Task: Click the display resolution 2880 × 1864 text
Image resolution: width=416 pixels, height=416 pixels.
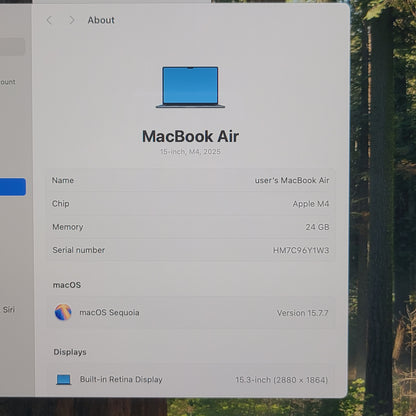Action: [301, 380]
